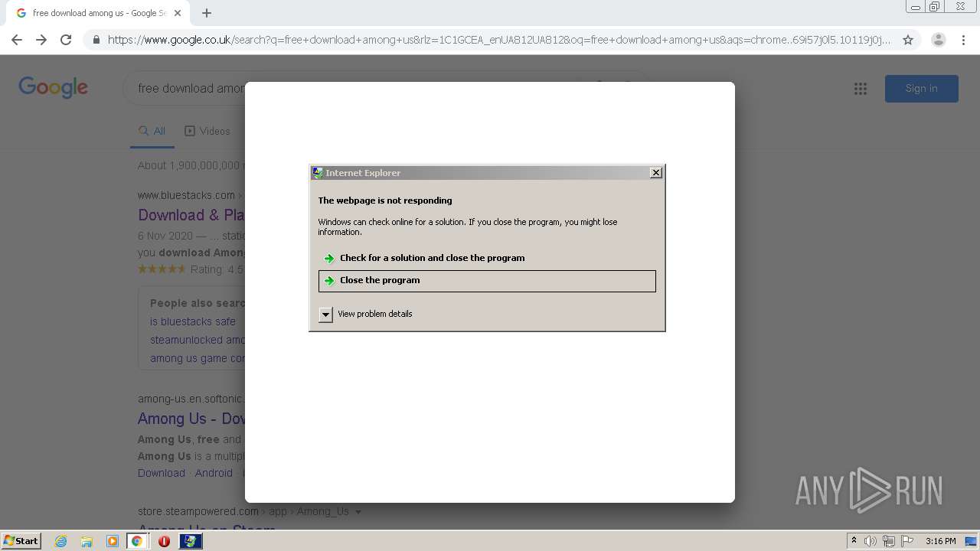Switch to Chrome taskbar button

pyautogui.click(x=137, y=541)
